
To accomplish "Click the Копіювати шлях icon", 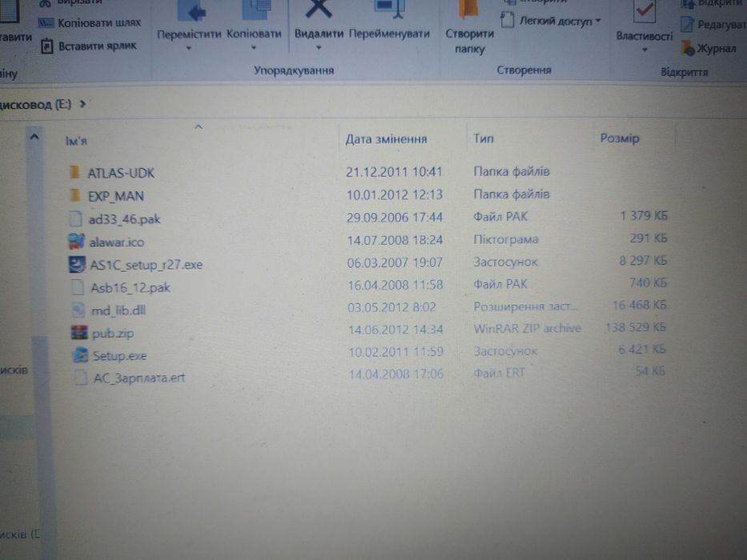I will click(x=46, y=23).
